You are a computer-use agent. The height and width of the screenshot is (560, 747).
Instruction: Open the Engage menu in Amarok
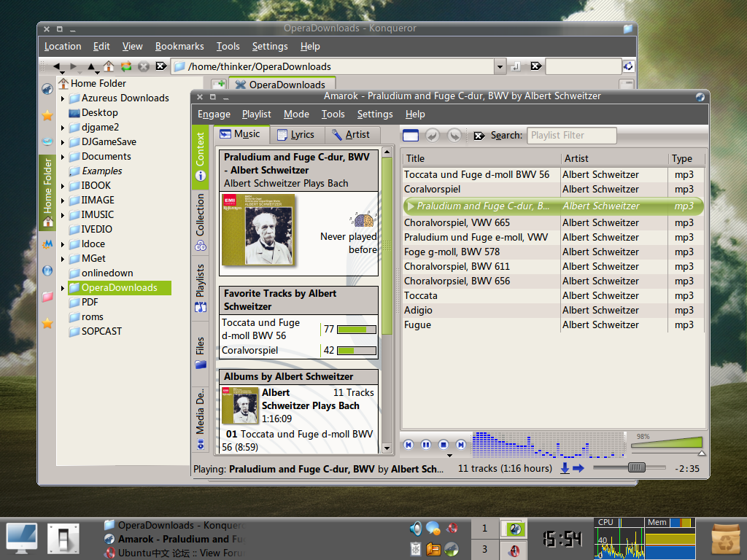214,114
